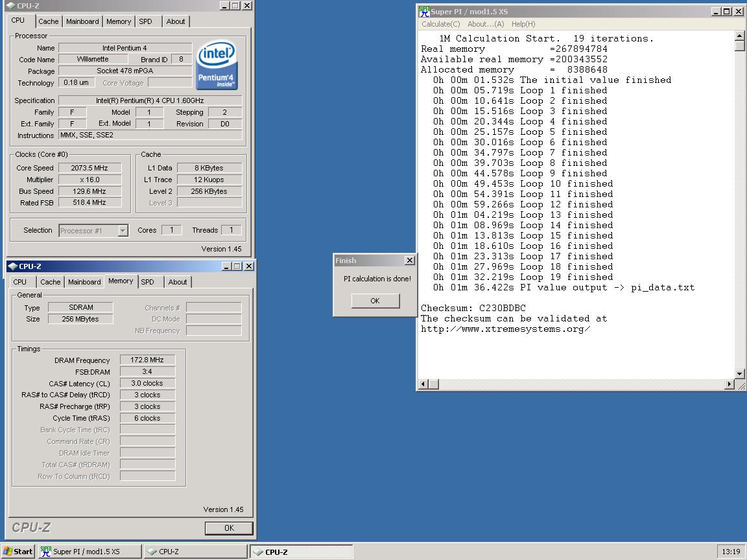This screenshot has height=560, width=747.
Task: Select the Mainboard tab in lower CPU-Z
Action: pyautogui.click(x=84, y=282)
